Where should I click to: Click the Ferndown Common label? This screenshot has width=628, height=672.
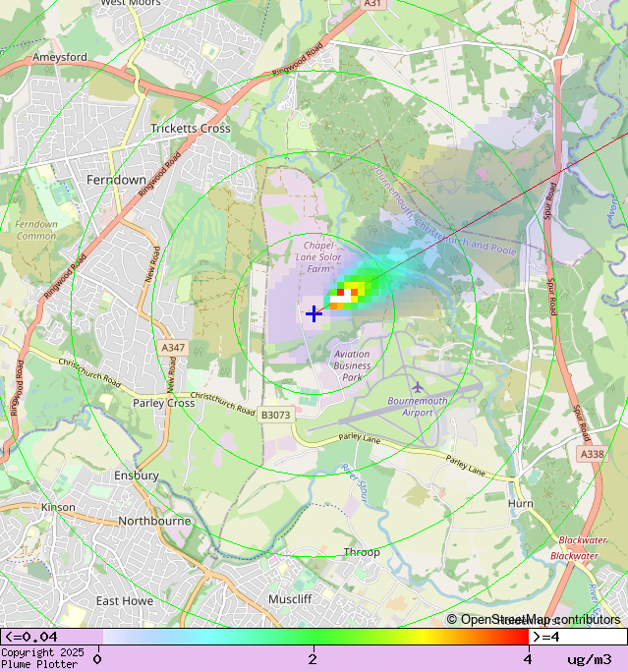tap(36, 230)
